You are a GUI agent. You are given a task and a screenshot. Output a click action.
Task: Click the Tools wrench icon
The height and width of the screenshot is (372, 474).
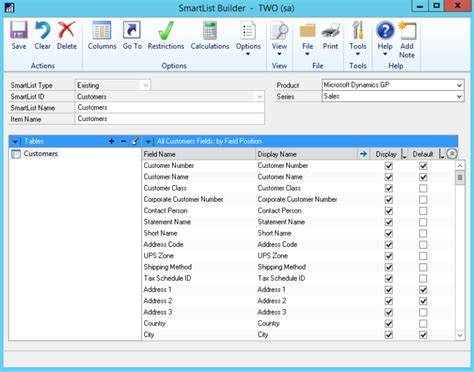(358, 31)
